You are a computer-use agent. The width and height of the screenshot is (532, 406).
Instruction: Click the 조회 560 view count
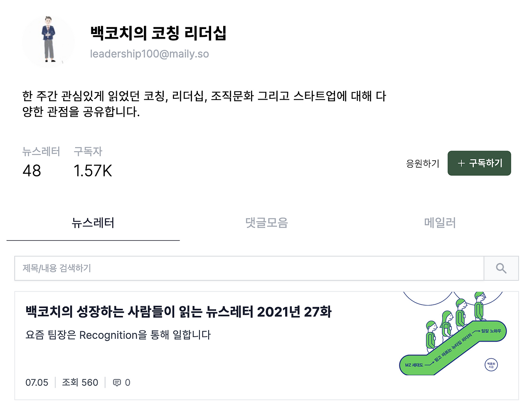click(80, 382)
